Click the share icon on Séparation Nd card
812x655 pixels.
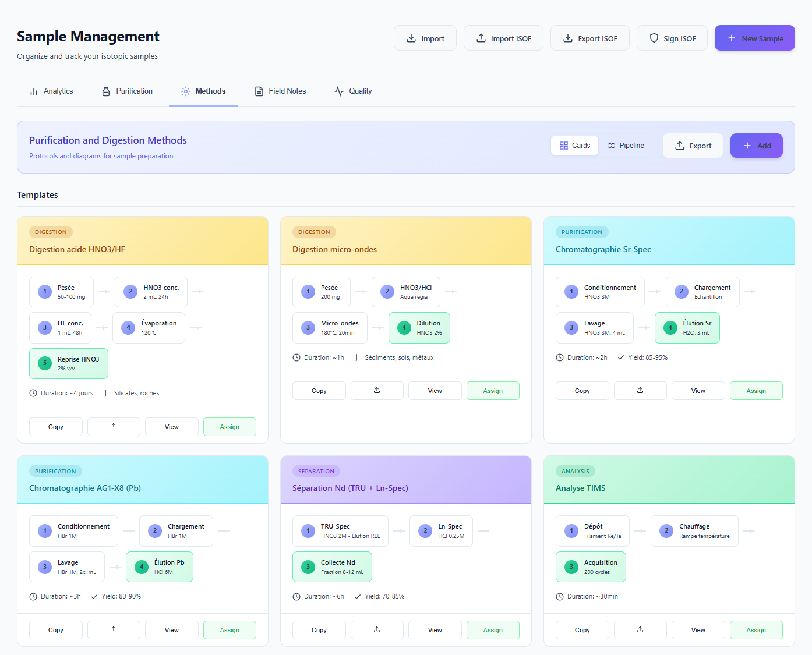[377, 629]
